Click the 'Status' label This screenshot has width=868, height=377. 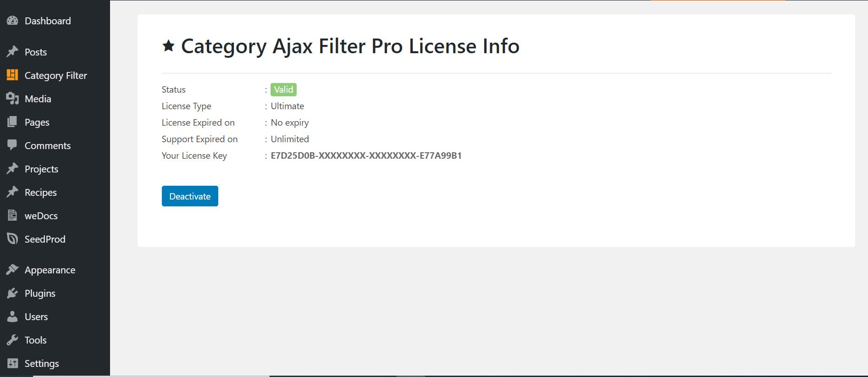173,89
